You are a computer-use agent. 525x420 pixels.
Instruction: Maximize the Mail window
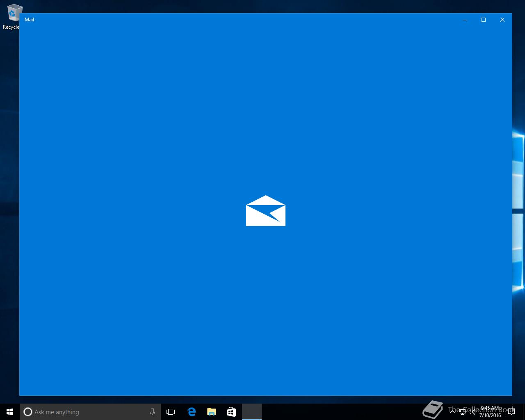pyautogui.click(x=484, y=20)
